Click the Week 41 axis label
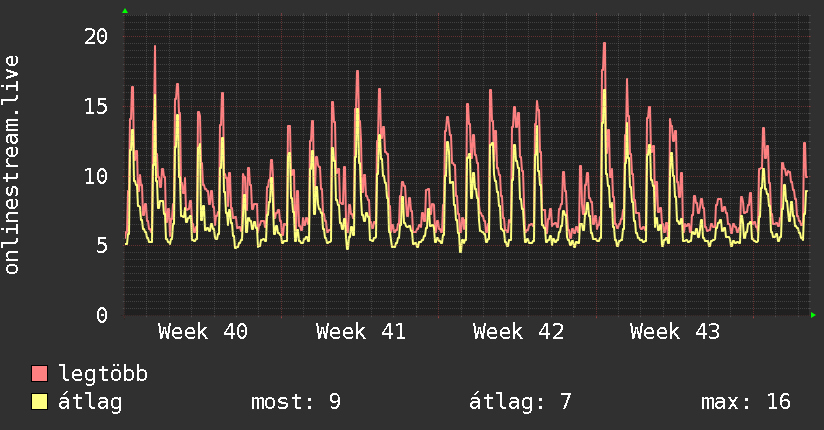The image size is (824, 430). [360, 332]
